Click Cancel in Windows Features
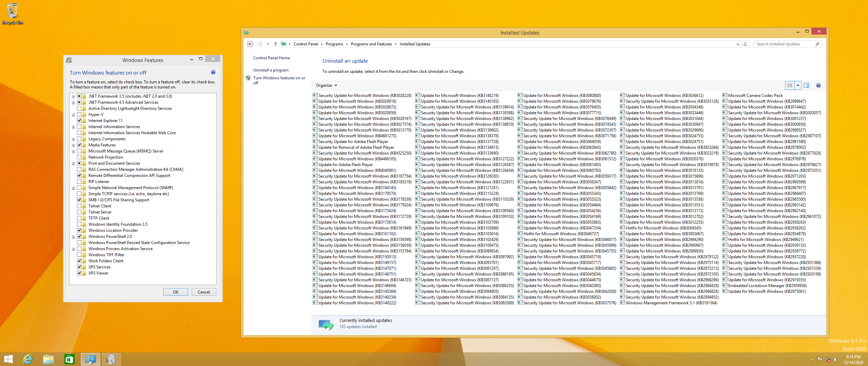This screenshot has width=868, height=366. (204, 292)
